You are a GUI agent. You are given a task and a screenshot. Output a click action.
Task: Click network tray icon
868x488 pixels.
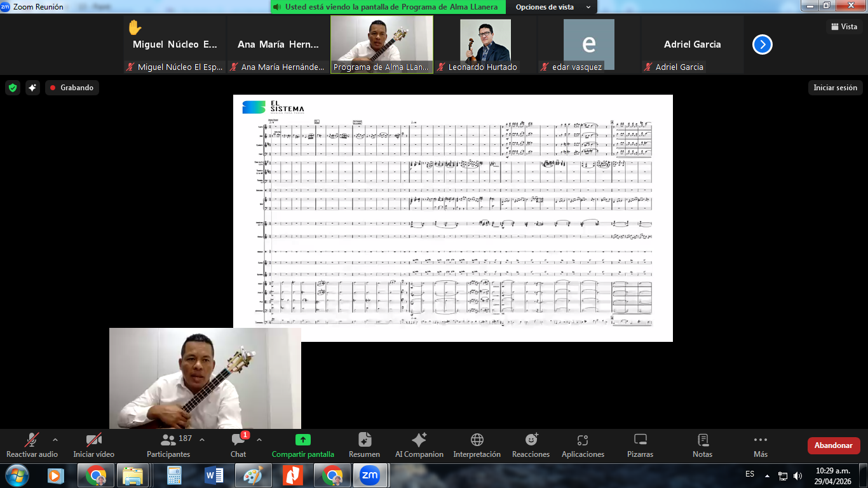[x=783, y=475]
